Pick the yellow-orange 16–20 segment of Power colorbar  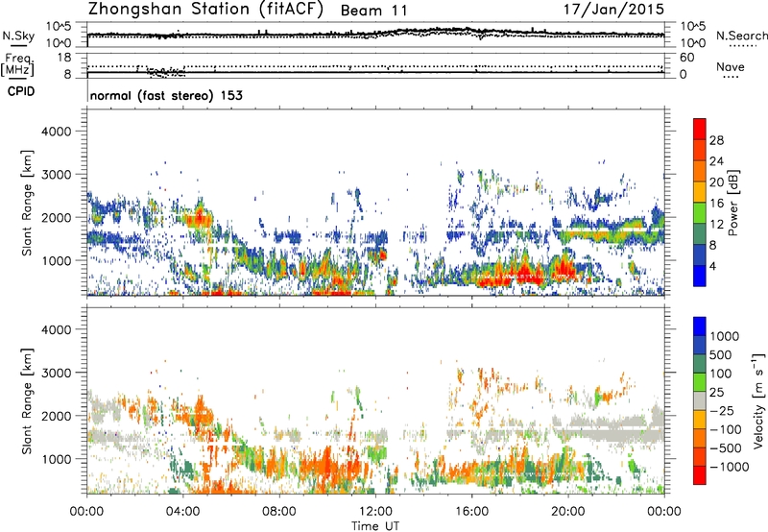(x=700, y=191)
